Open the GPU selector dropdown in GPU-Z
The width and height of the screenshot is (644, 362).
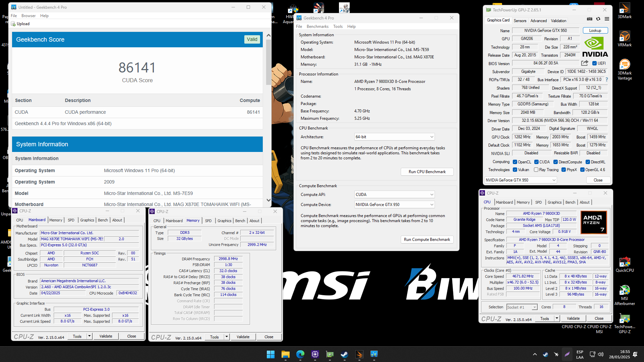[x=521, y=180]
